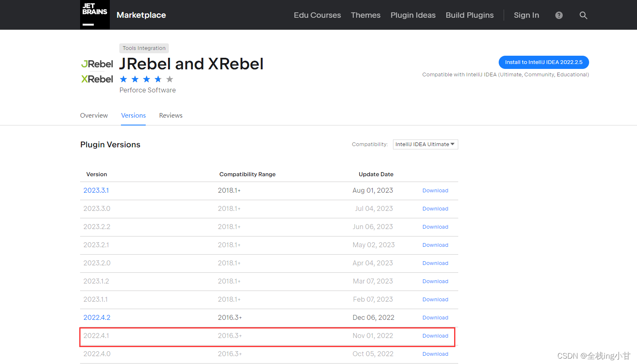
Task: Click the Tools Integration tag
Action: [x=144, y=48]
